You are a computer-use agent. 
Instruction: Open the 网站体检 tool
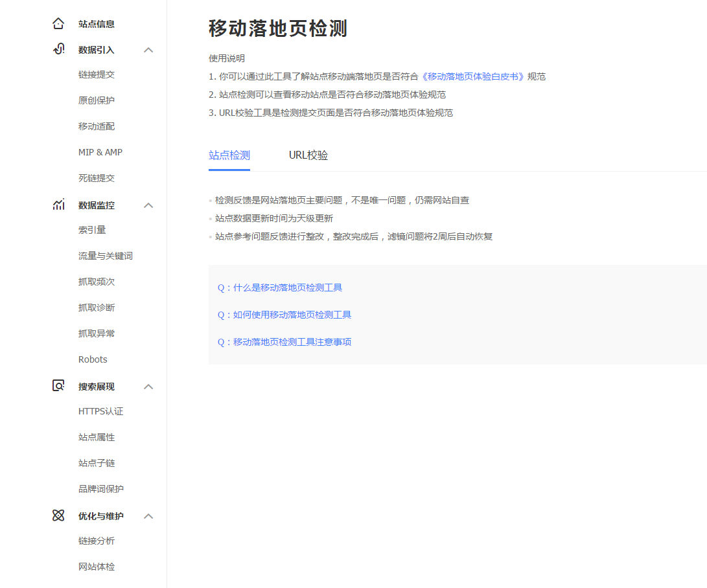(95, 566)
